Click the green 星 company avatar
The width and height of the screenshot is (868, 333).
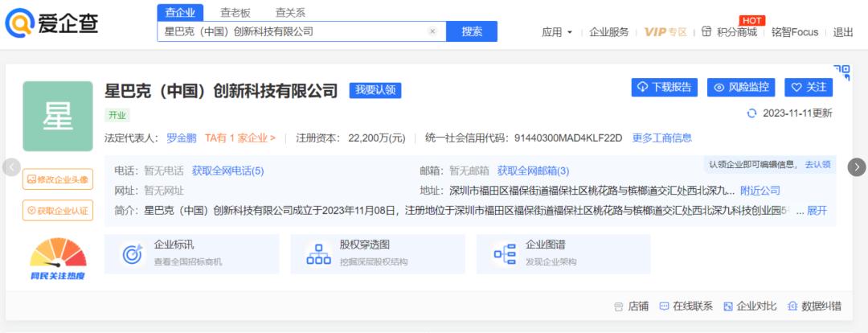pyautogui.click(x=58, y=117)
